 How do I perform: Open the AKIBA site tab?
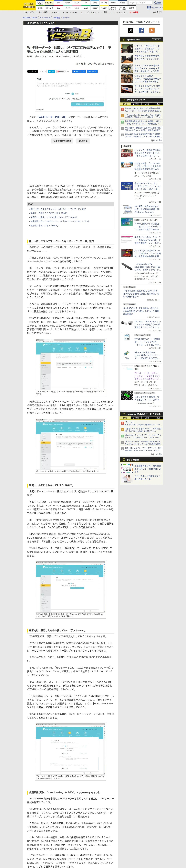click(x=77, y=3)
